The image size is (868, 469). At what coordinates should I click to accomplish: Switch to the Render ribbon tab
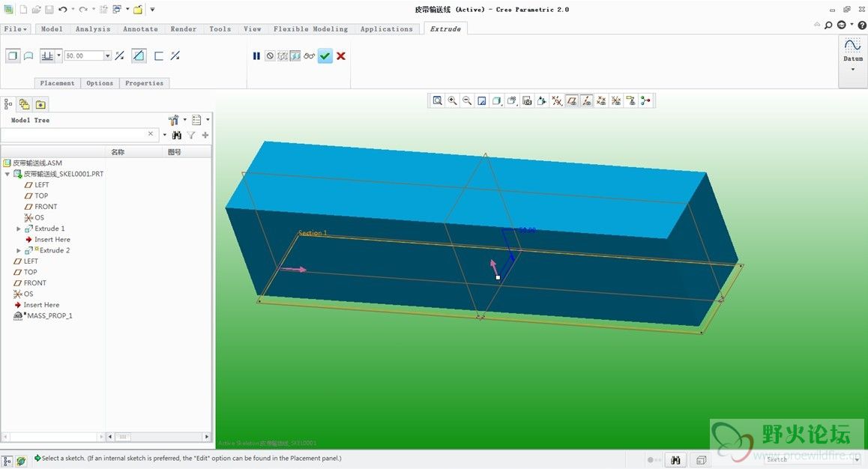click(x=183, y=28)
